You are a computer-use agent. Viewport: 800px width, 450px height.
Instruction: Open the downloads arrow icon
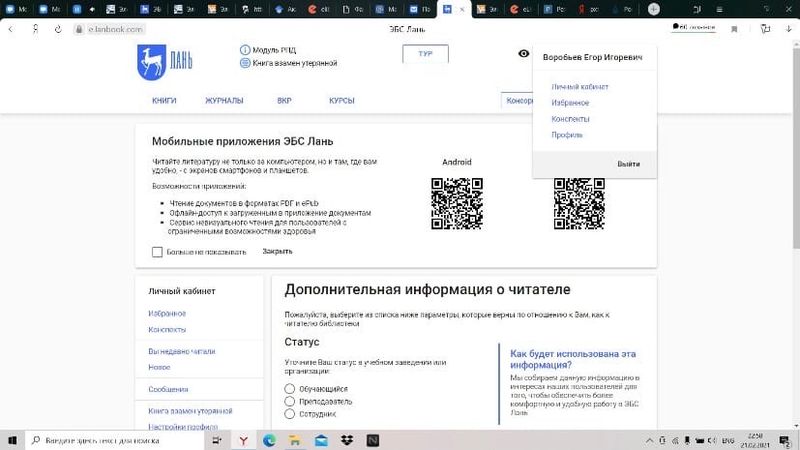[x=788, y=29]
